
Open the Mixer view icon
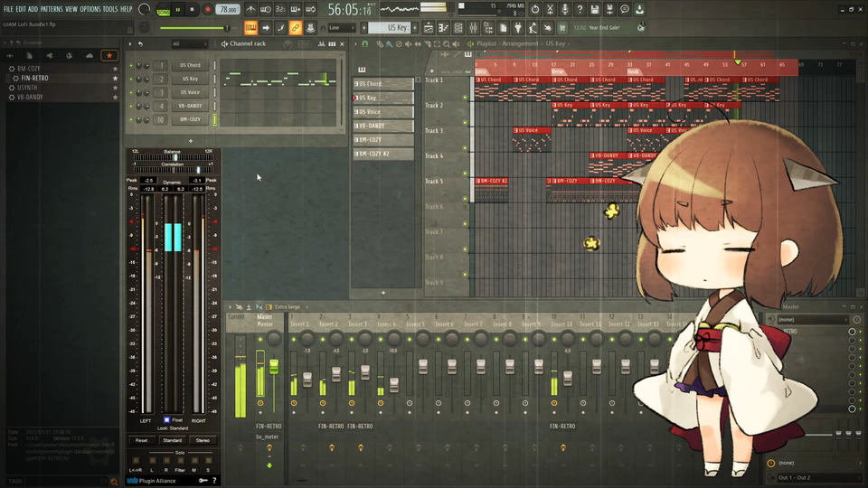(x=473, y=28)
